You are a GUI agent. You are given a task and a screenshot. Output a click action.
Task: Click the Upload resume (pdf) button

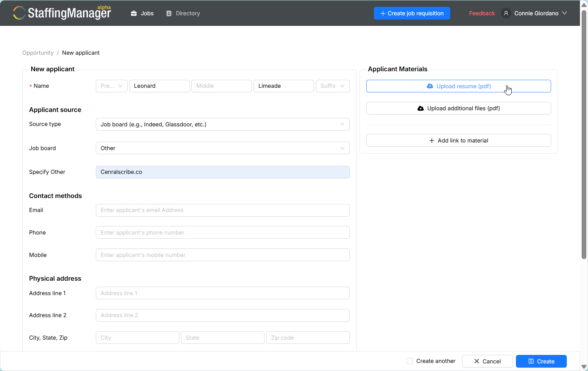[x=459, y=86]
